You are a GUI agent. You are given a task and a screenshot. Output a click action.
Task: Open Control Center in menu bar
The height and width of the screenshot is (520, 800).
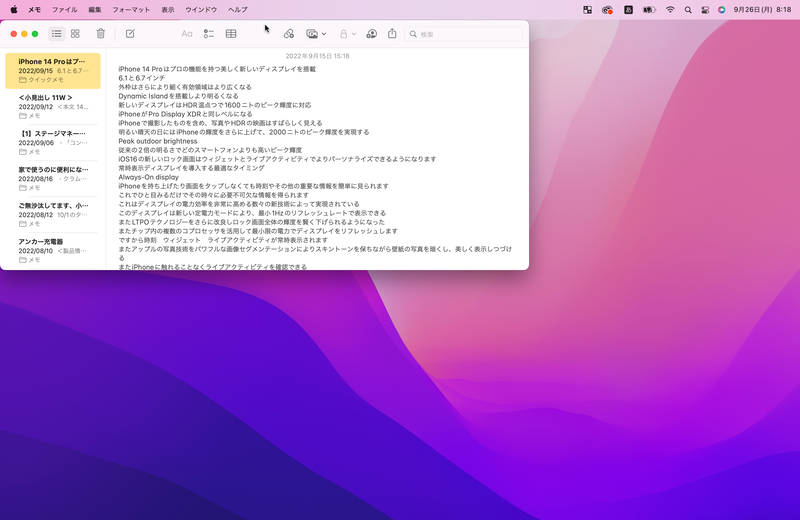pos(705,9)
